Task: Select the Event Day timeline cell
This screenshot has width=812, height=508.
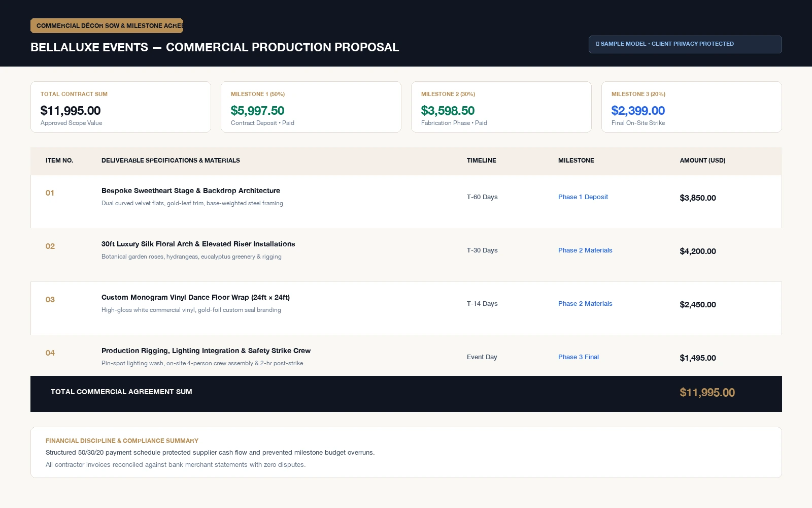Action: click(x=482, y=357)
